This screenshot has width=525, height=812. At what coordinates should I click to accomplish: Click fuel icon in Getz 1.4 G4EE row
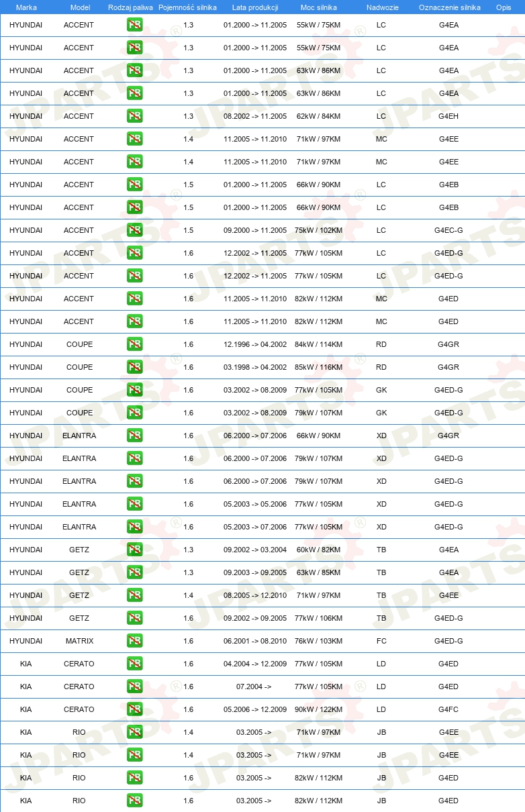coord(134,595)
